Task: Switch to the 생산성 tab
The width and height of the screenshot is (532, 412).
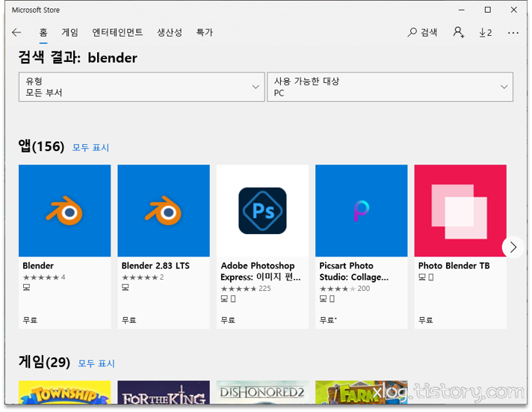Action: pos(170,33)
